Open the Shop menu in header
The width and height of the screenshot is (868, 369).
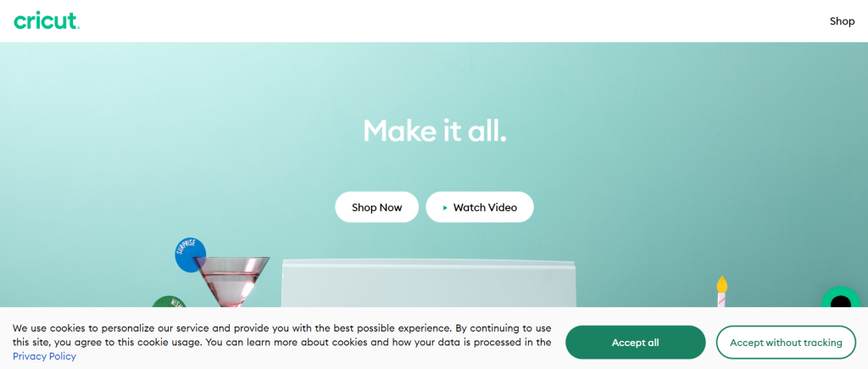(842, 21)
